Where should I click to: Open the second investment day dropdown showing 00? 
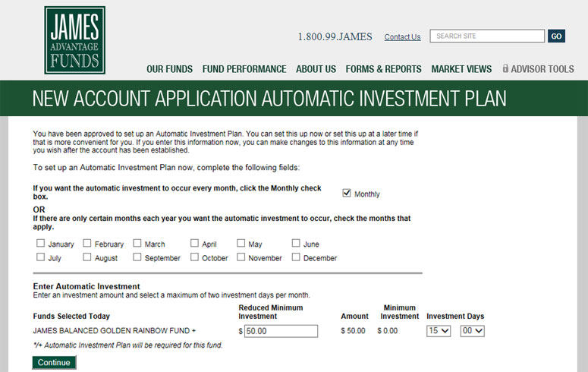tap(473, 331)
